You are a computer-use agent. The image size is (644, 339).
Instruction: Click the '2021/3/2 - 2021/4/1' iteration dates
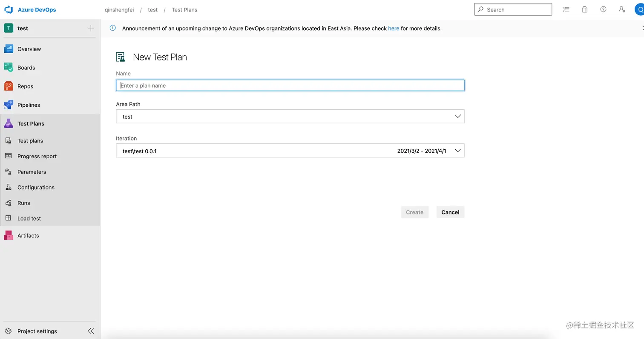[x=422, y=151]
